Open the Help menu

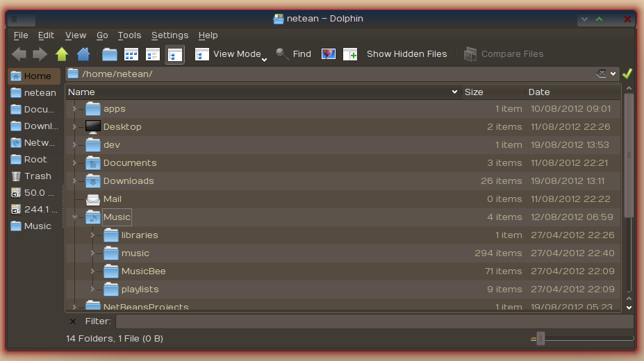click(x=208, y=35)
